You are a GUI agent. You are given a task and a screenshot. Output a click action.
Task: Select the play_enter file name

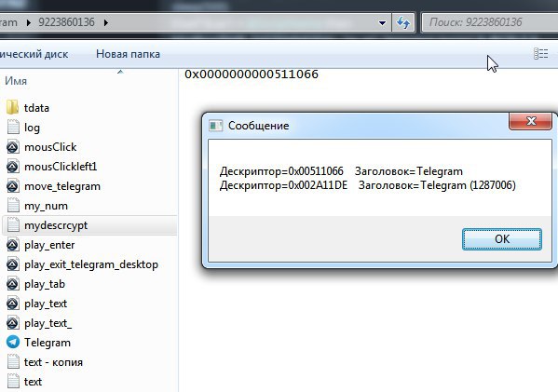click(x=49, y=245)
